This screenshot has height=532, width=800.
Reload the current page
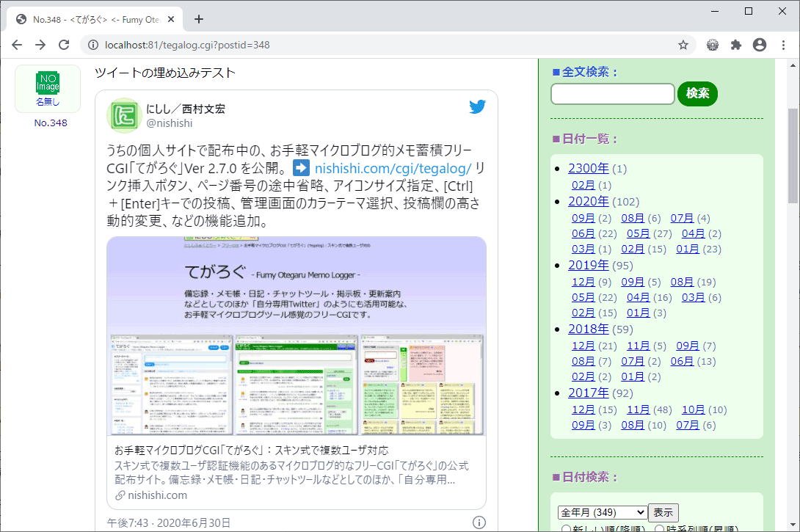pos(64,45)
